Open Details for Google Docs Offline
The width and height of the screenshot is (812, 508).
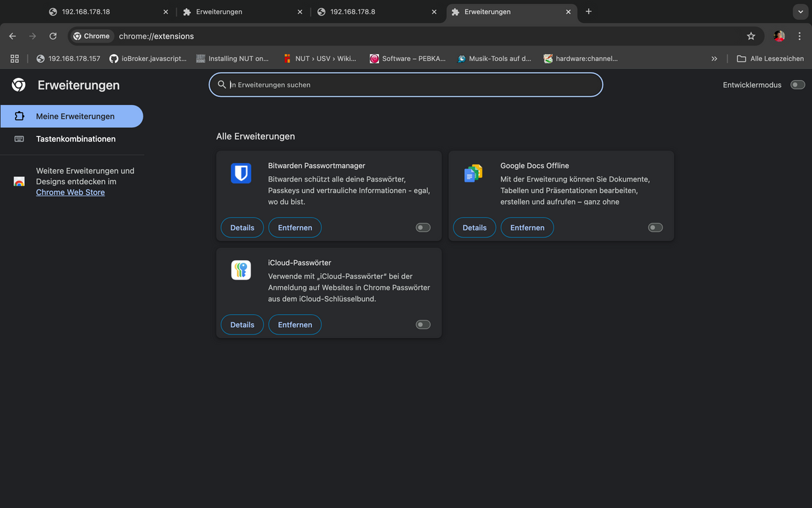pyautogui.click(x=474, y=228)
